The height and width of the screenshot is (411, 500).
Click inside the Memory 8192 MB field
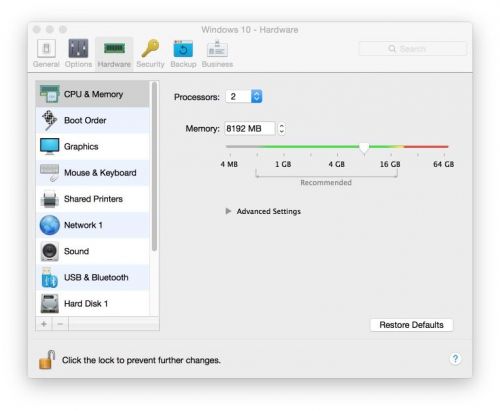coord(250,129)
